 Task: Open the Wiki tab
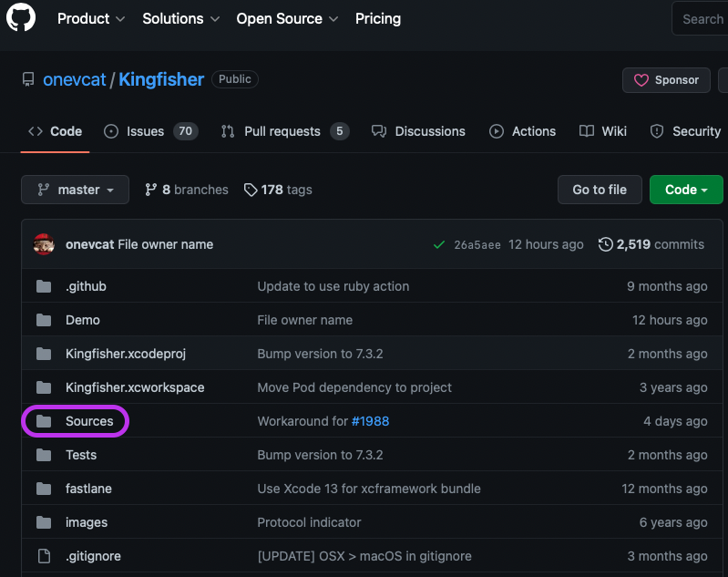[602, 131]
